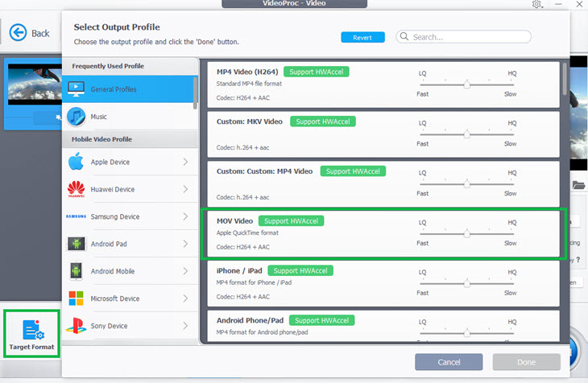Image resolution: width=588 pixels, height=383 pixels.
Task: Click the General Profiles monitor icon
Action: pos(77,89)
